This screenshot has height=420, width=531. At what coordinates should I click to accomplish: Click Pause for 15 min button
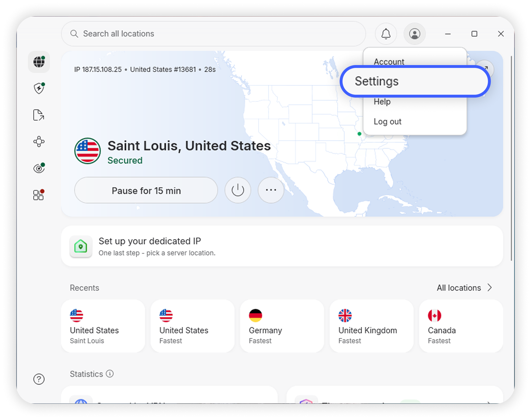click(146, 190)
